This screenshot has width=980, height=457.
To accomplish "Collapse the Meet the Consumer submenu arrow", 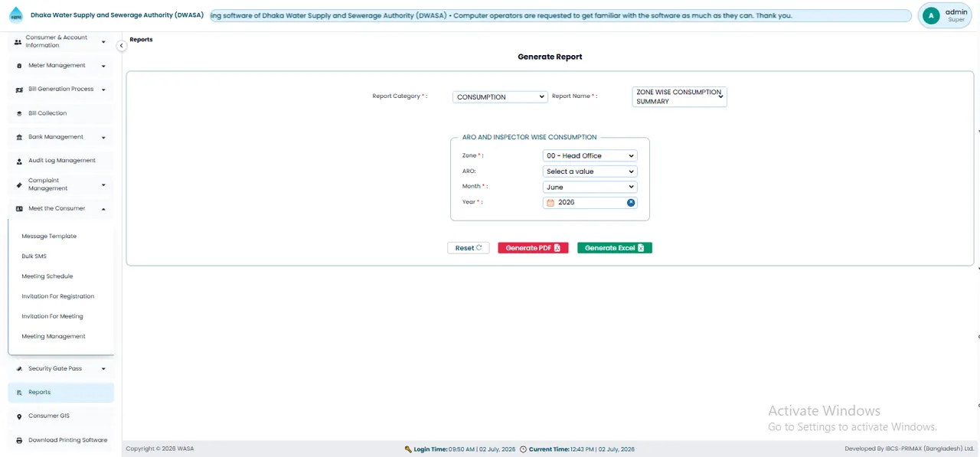I will (x=103, y=209).
